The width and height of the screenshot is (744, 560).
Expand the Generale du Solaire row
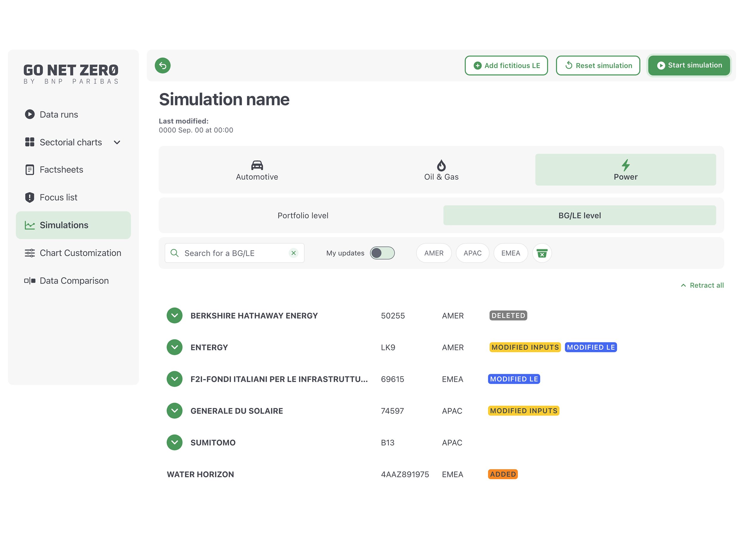(175, 411)
